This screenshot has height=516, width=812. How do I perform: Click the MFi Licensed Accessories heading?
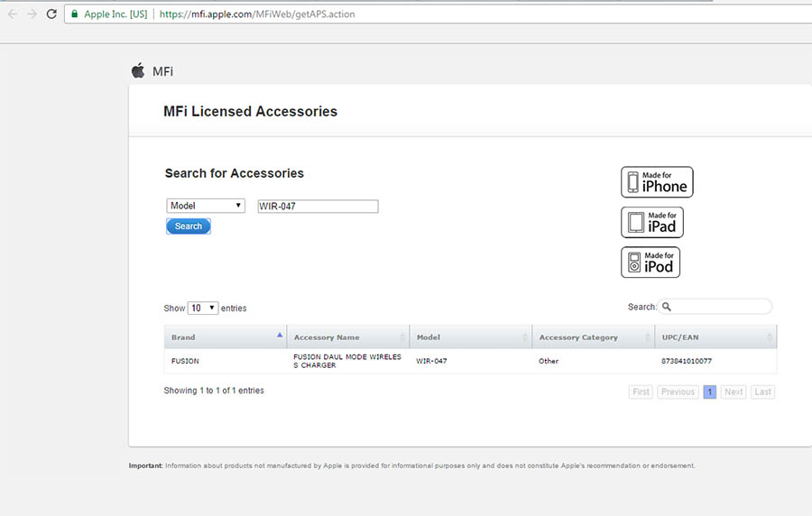point(250,111)
